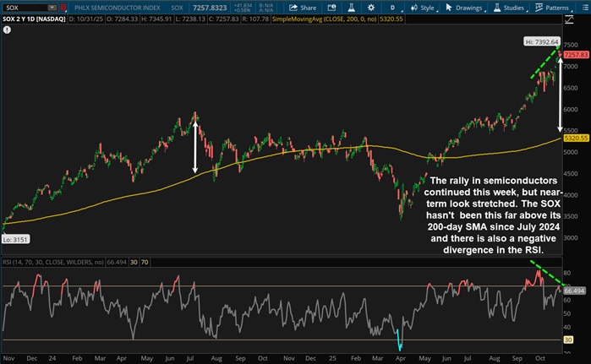Click the SimpleMovingAvg study label

(x=324, y=19)
